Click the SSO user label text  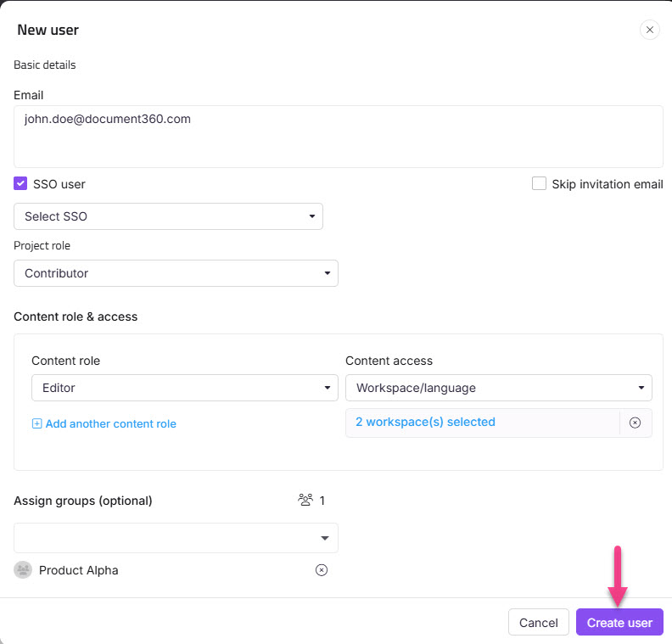coord(59,184)
